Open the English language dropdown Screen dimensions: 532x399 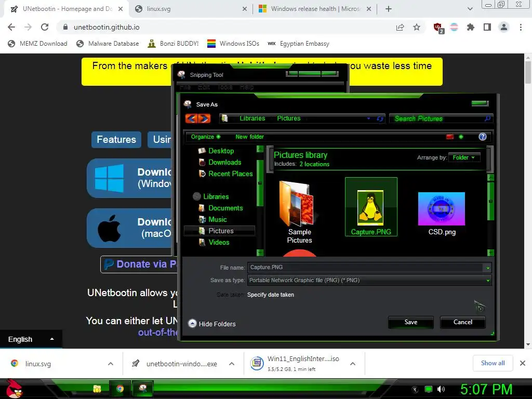pyautogui.click(x=31, y=339)
